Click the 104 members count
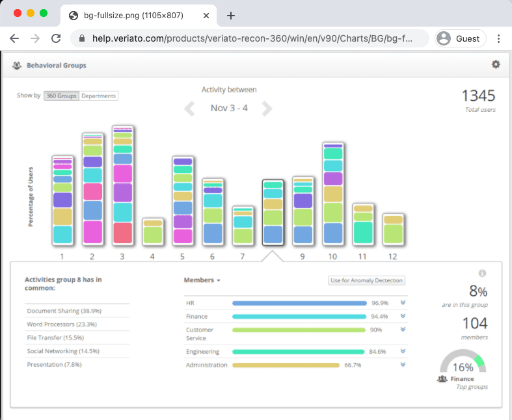The width and height of the screenshot is (512, 420). click(475, 323)
